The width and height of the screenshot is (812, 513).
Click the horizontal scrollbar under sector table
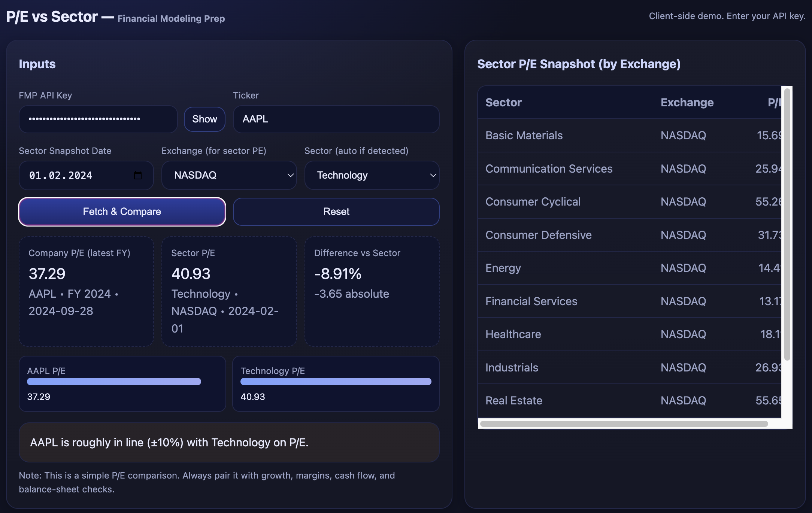tap(624, 424)
